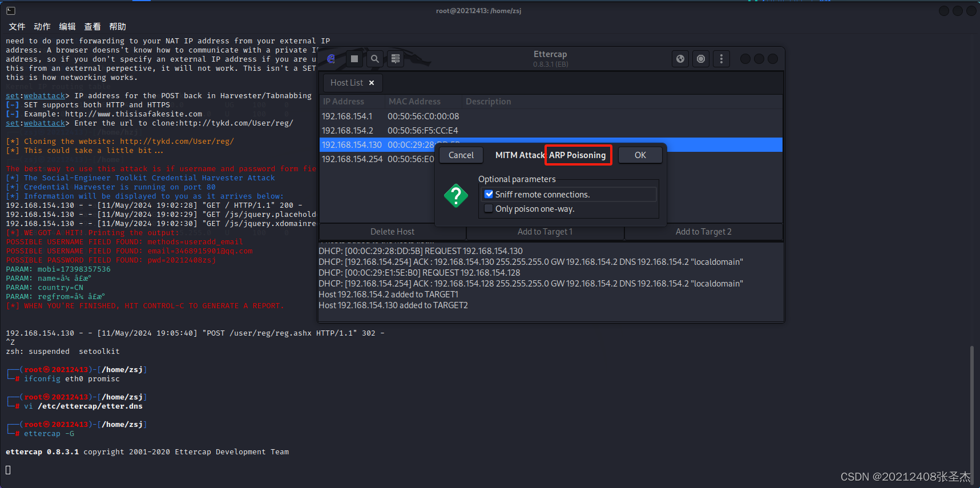The width and height of the screenshot is (980, 488).
Task: Stop sniffing with the square stop button
Action: tap(354, 59)
